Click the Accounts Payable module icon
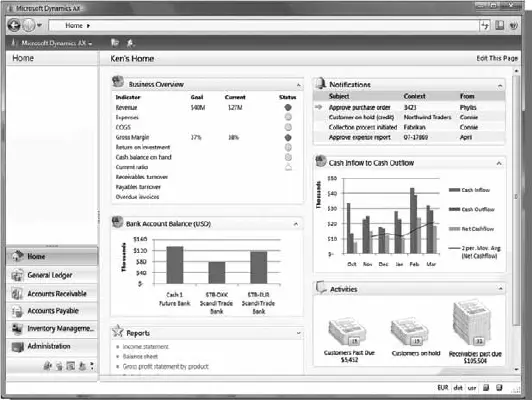The height and width of the screenshot is (400, 532). click(17, 311)
